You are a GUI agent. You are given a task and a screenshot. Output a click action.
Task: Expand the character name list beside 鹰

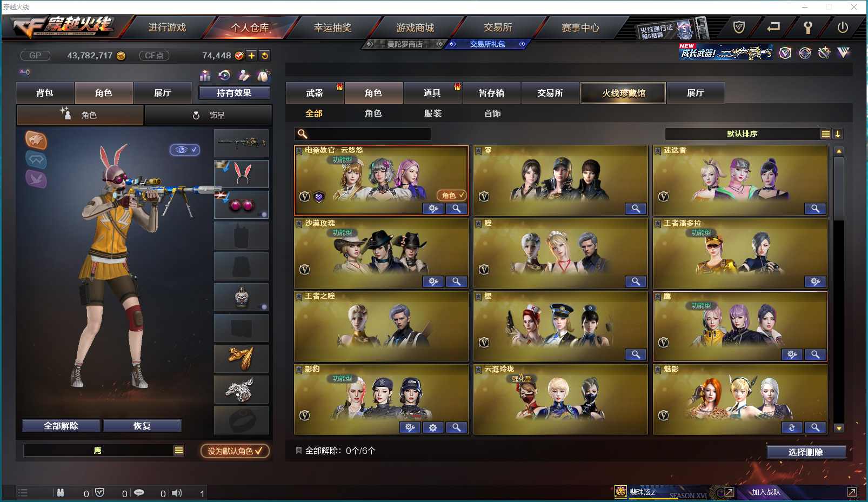point(179,450)
